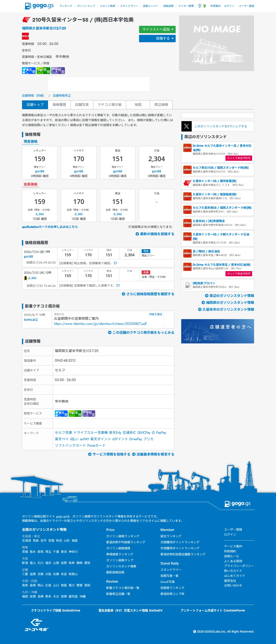Click the ENEOS icon beside セルフ久留米東SS
The width and height of the screenshot is (276, 644).
[x=187, y=210]
